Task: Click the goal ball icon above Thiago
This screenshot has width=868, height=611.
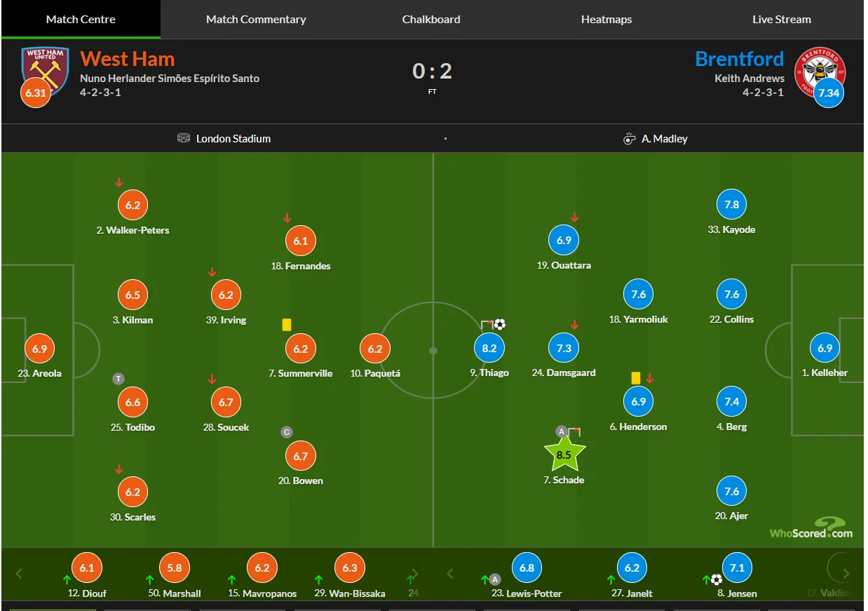Action: tap(500, 324)
